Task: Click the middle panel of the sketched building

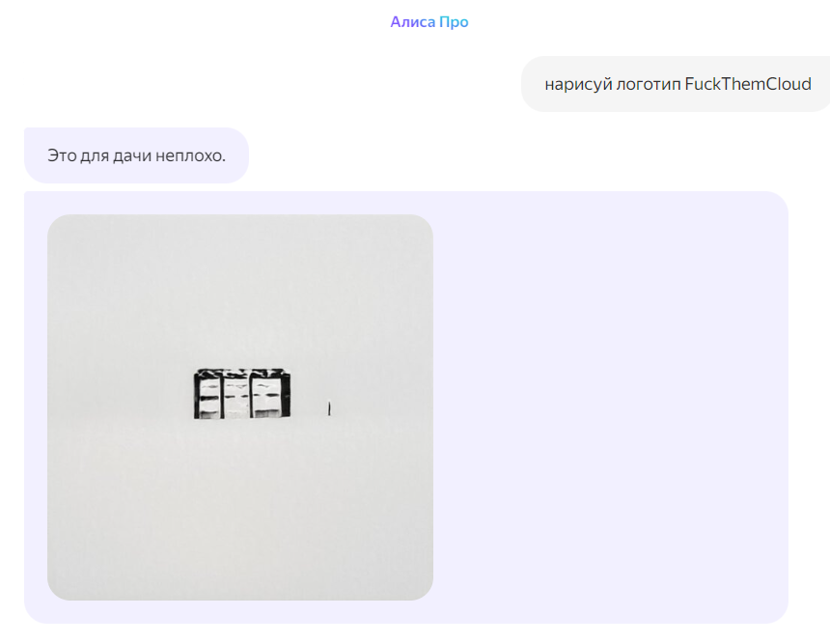Action: pos(236,396)
